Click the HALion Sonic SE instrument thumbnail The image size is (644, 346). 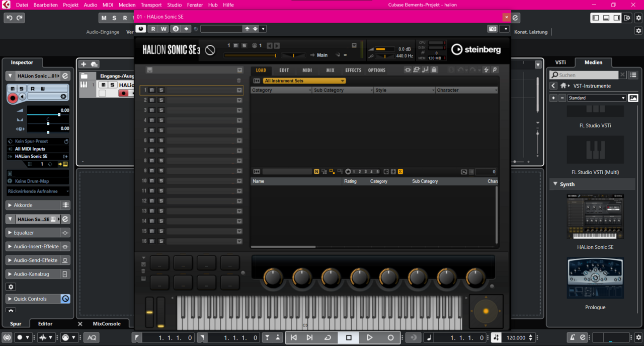pyautogui.click(x=595, y=217)
